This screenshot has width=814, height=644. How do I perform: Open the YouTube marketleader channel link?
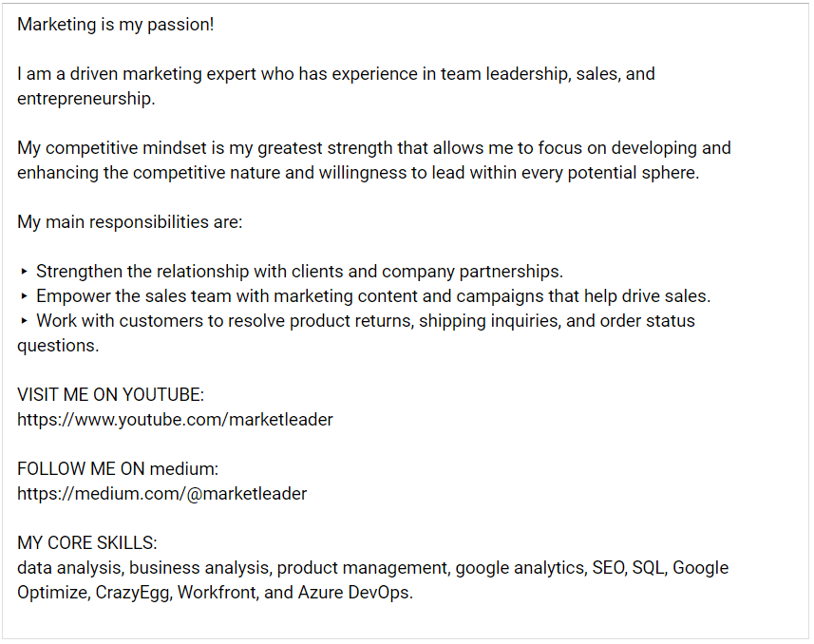click(x=175, y=419)
